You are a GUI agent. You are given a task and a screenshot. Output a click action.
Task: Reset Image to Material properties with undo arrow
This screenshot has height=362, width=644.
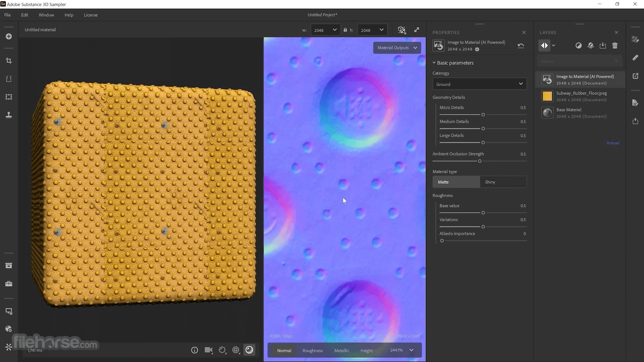(521, 46)
